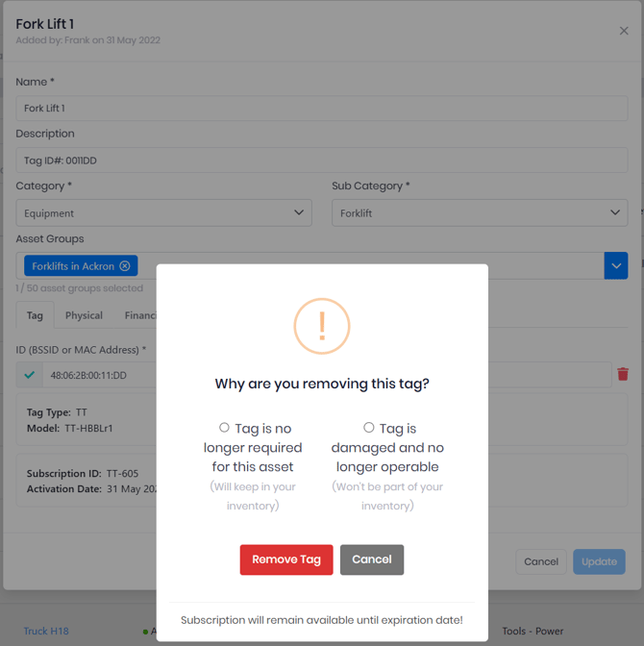Click the gray Cancel button in popup
The image size is (644, 646).
[x=372, y=559]
